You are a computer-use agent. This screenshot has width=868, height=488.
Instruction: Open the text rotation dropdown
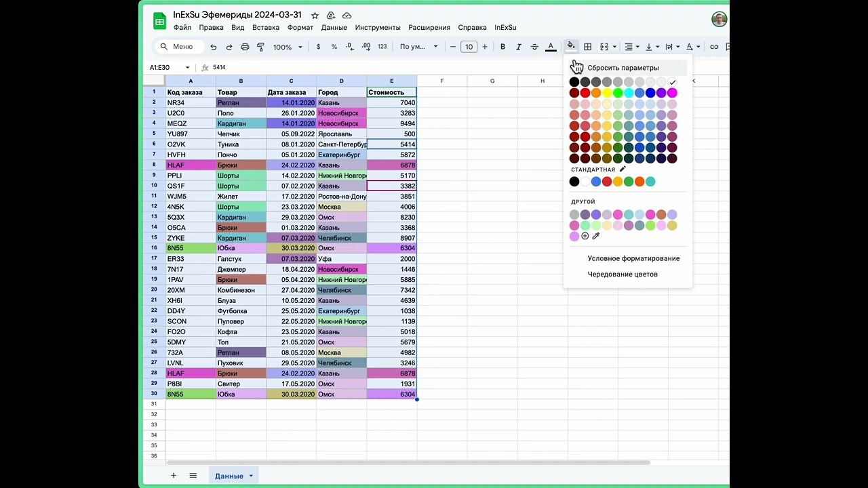(692, 47)
